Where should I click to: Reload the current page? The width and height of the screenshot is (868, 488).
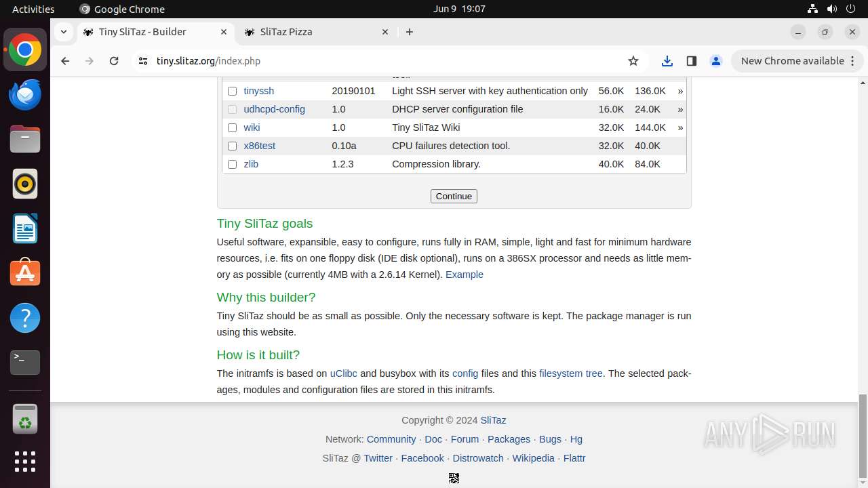[x=114, y=61]
